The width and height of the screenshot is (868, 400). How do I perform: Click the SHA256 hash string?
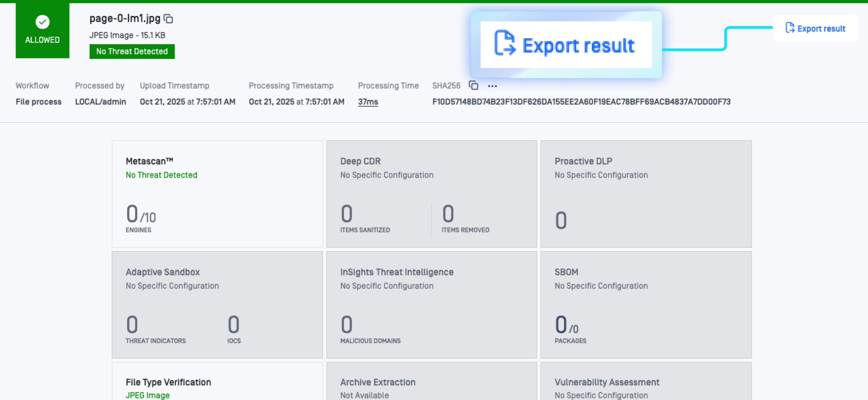[581, 102]
